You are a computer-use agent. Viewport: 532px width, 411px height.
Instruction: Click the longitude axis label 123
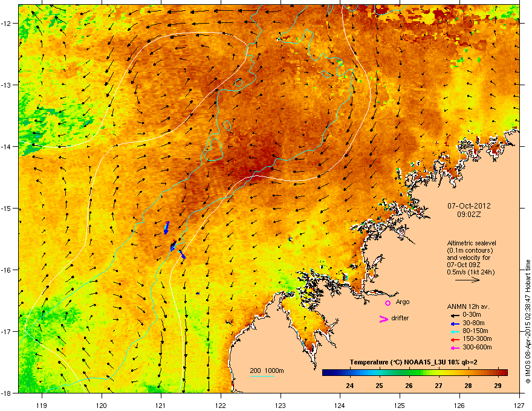[x=281, y=405]
